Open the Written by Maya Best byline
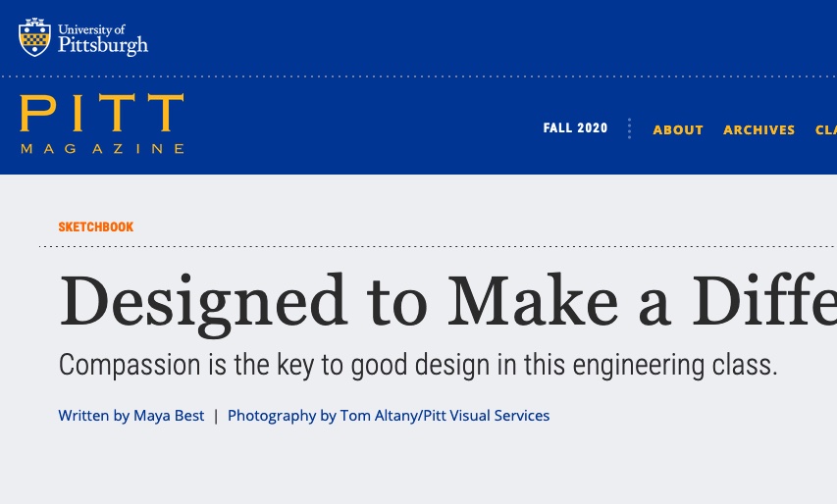The height and width of the screenshot is (504, 837). point(131,416)
